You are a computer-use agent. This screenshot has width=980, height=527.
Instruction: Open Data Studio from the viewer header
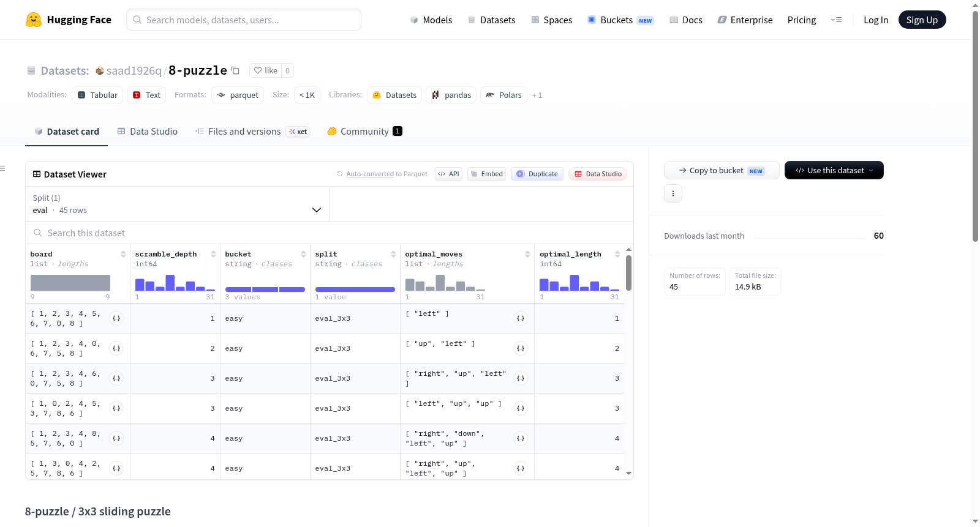[598, 174]
